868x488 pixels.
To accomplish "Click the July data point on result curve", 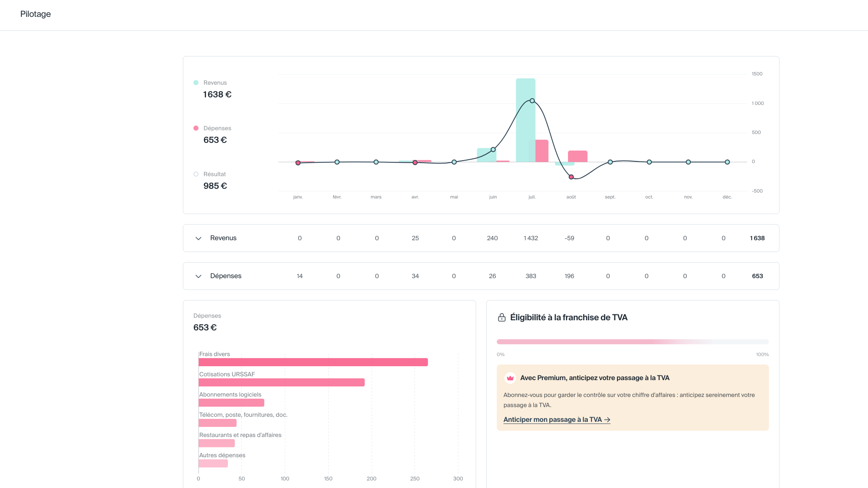I will [532, 101].
